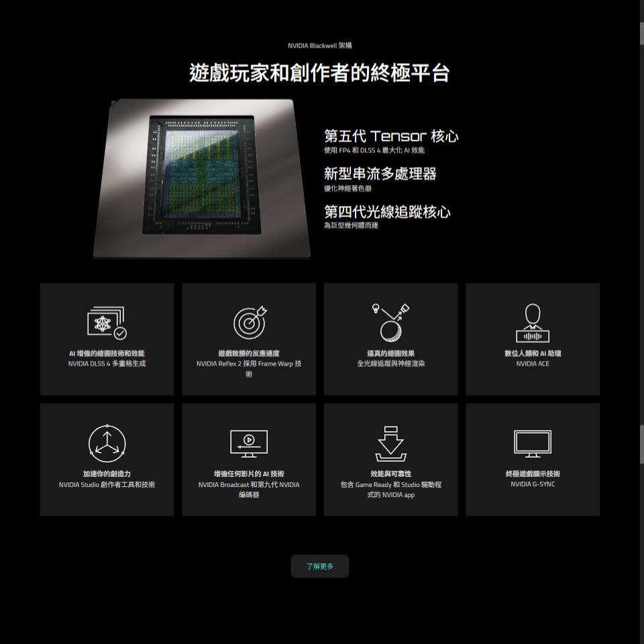Screen dimensions: 644x644
Task: Select the 第五代 Tensor 核心 heading
Action: 390,136
